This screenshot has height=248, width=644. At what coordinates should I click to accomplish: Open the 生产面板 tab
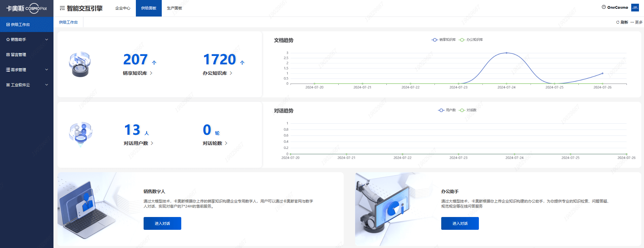pyautogui.click(x=175, y=8)
